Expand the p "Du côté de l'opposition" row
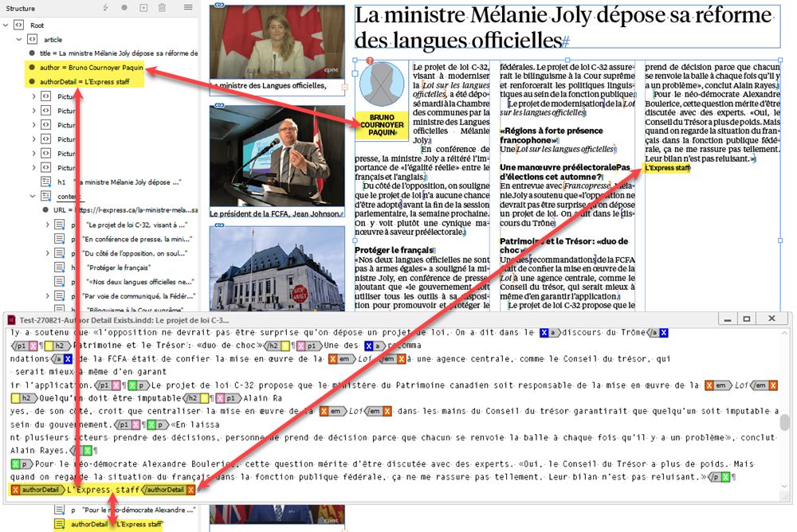The width and height of the screenshot is (797, 532). coord(47,253)
